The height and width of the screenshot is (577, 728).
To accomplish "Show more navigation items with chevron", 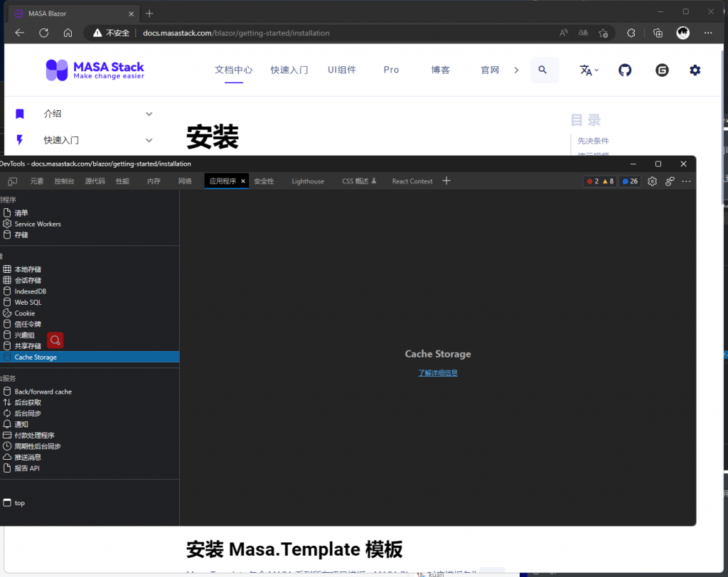I will [516, 70].
